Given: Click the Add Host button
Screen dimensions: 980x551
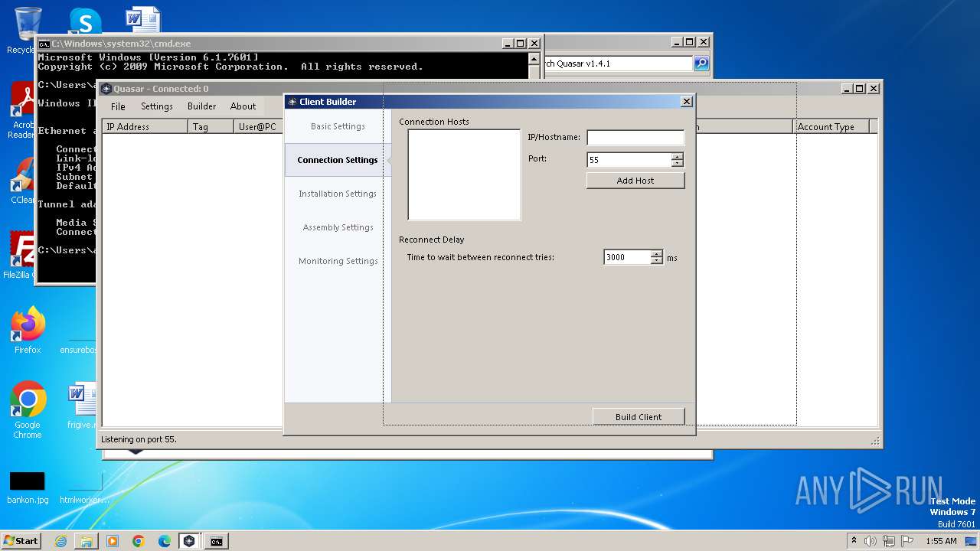Looking at the screenshot, I should tap(635, 181).
